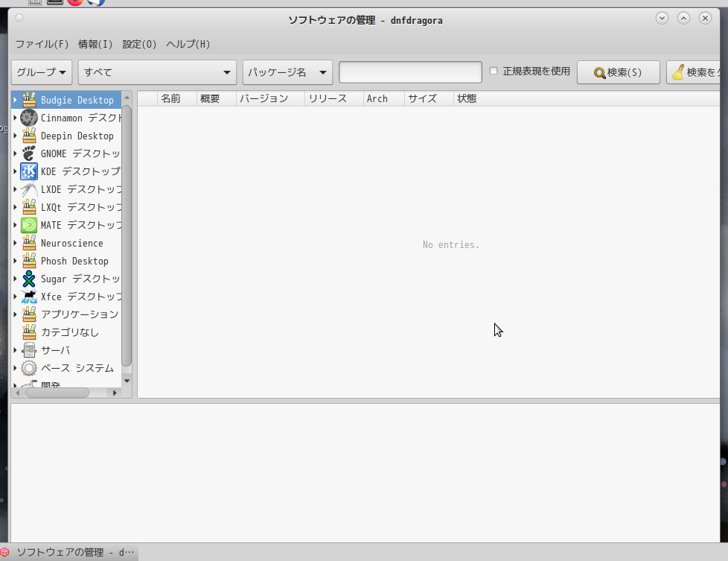Click the tree scroll-left arrow
Screen dimensions: 728x561
pos(18,393)
